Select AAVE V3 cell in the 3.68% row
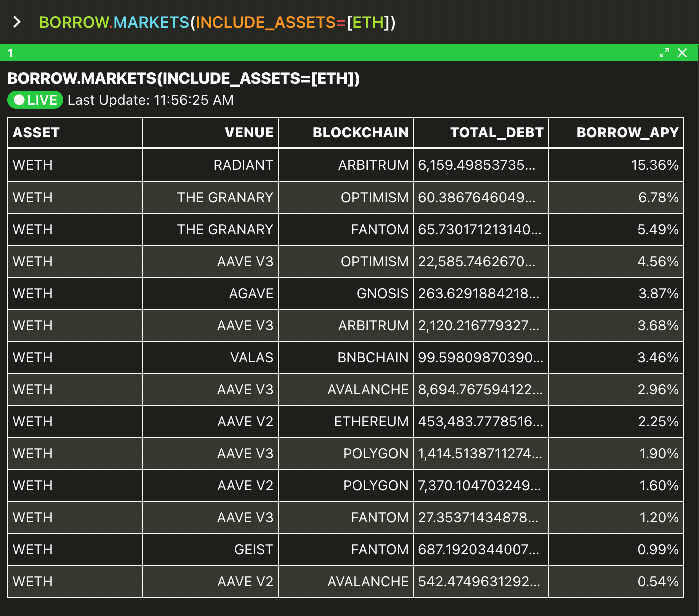Image resolution: width=699 pixels, height=616 pixels. click(x=211, y=325)
